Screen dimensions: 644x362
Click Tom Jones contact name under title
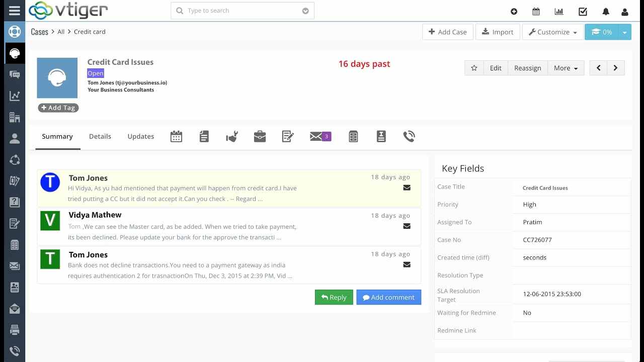(x=127, y=82)
